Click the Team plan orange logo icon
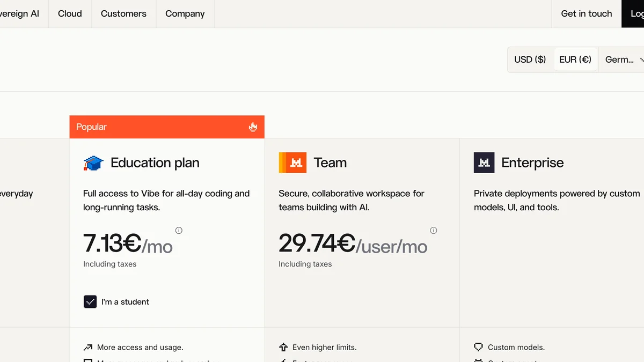 pyautogui.click(x=292, y=162)
